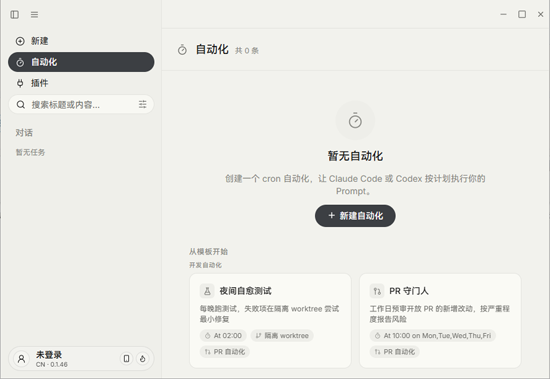Open the 夜间自愈测试 template card
Viewport: 550px width, 379px height.
tap(270, 321)
